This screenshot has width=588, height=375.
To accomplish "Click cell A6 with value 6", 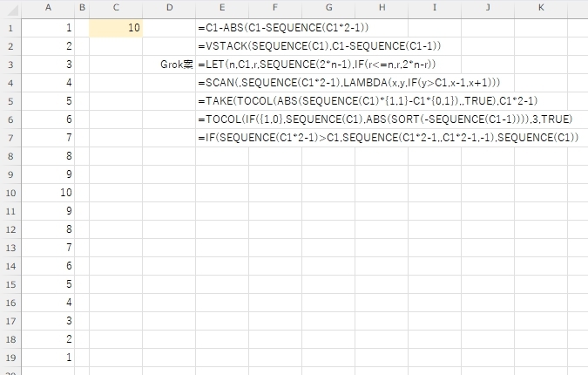I will coord(48,119).
